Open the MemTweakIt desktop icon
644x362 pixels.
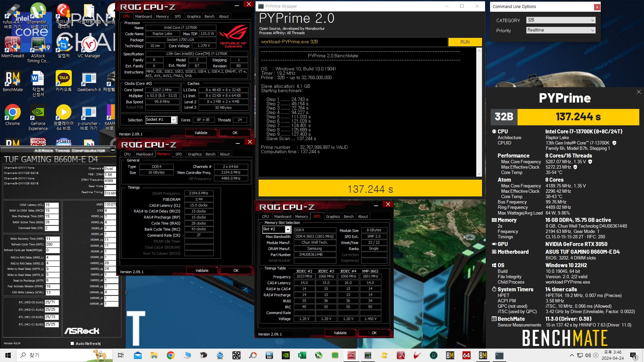[x=13, y=47]
